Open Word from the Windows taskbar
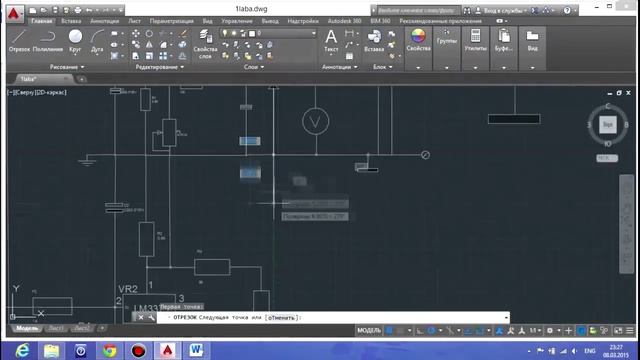 point(196,350)
